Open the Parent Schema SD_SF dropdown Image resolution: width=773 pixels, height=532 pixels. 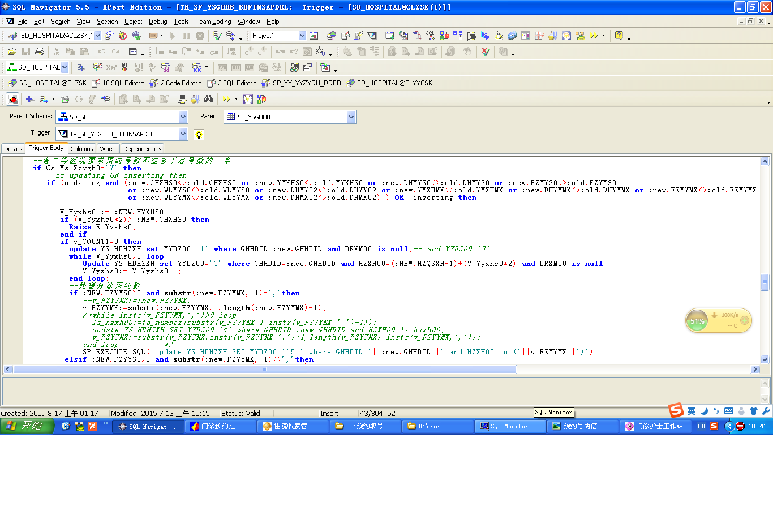click(183, 117)
